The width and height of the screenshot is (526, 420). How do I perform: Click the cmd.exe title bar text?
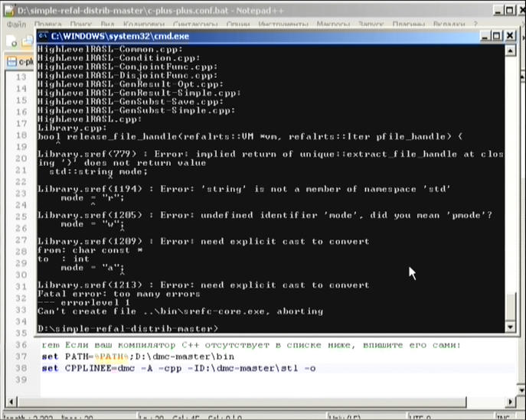pyautogui.click(x=119, y=36)
